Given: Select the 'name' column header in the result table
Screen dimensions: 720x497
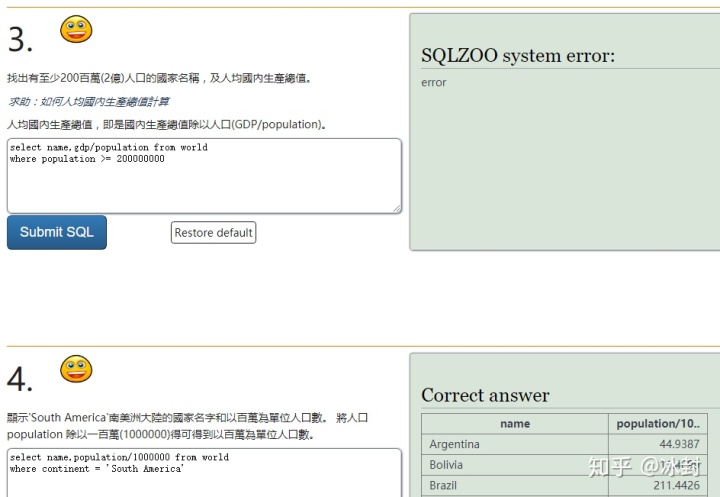Looking at the screenshot, I should [x=515, y=424].
